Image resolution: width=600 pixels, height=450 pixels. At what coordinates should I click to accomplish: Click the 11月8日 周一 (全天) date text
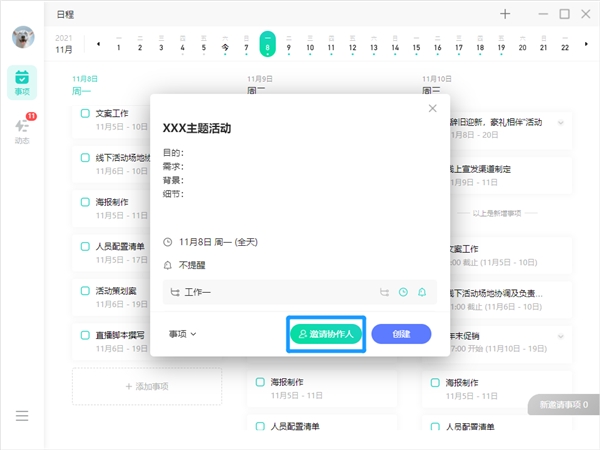(x=218, y=242)
